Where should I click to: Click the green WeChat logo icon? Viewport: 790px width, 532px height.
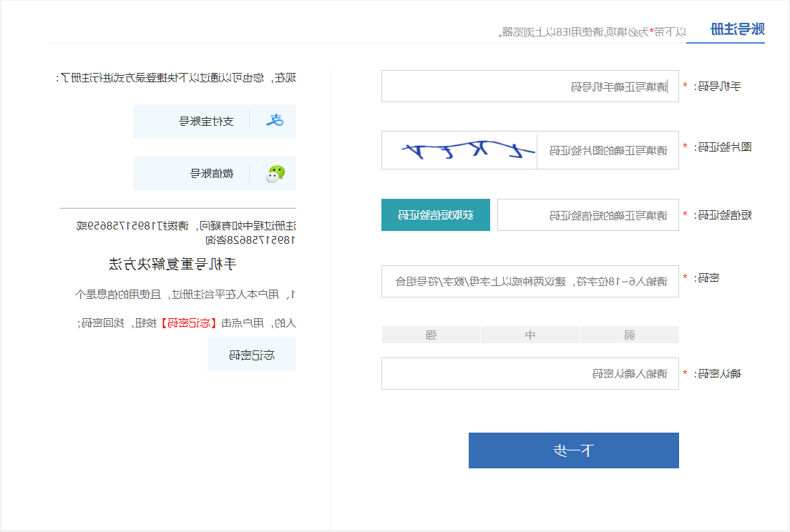tap(275, 174)
